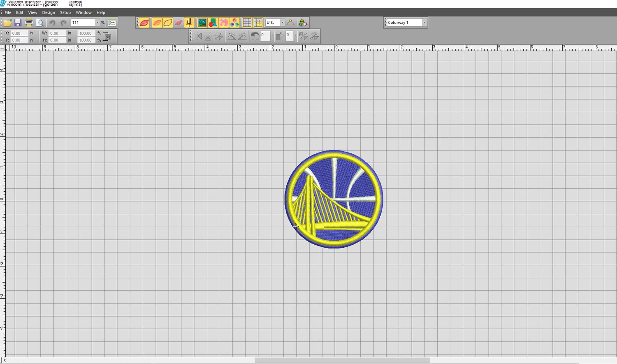Open the options checklist icon beside the zoom percent
Viewport: 617px width, 364px height.
point(112,23)
